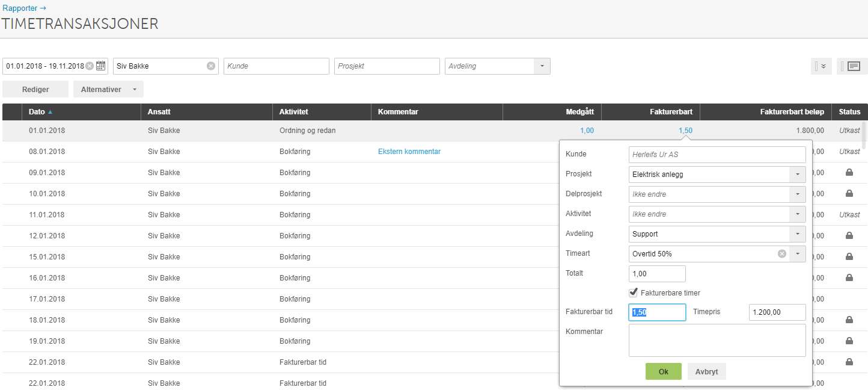Toggle ascending sort arrow on Dato column
The image size is (868, 390).
point(50,112)
